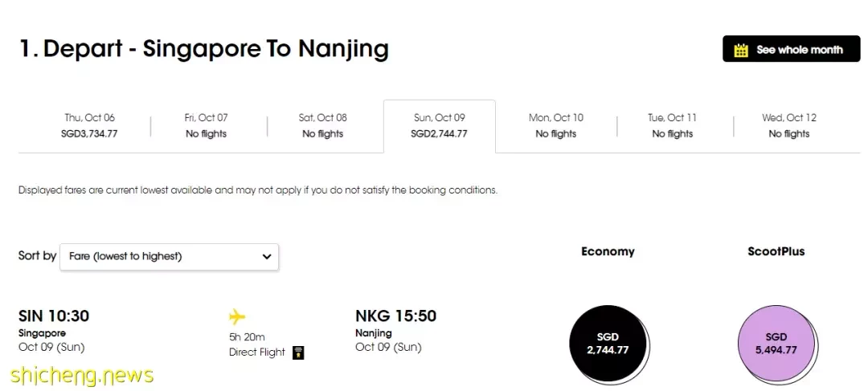
Task: Select the Sun, Oct 09 date tab
Action: [x=440, y=125]
